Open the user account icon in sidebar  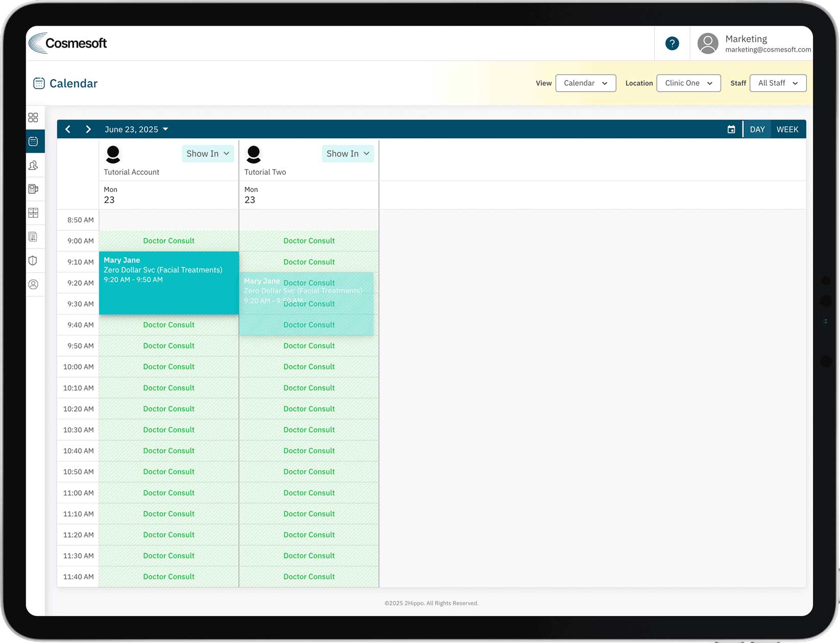click(x=33, y=285)
